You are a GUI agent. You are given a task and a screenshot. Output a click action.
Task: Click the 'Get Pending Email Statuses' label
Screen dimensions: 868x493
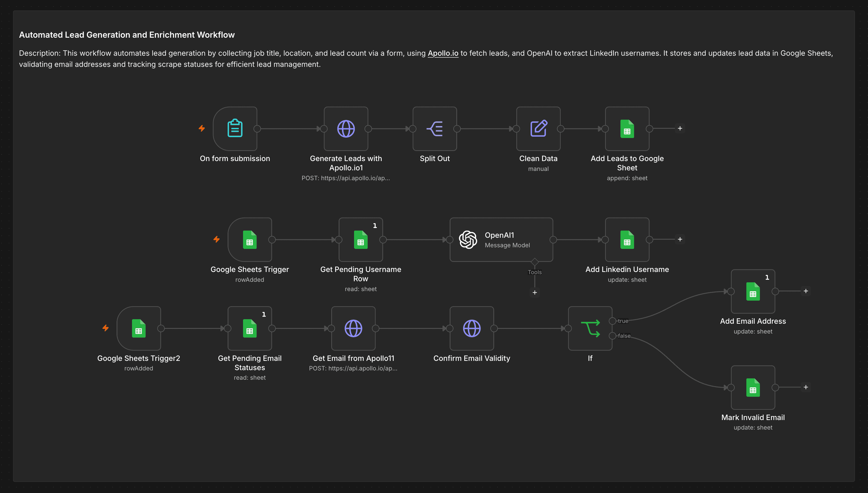250,363
